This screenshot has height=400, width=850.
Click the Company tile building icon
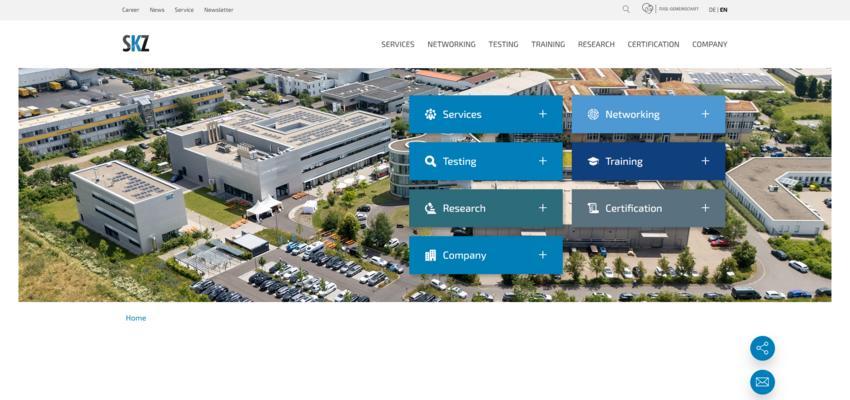point(430,255)
